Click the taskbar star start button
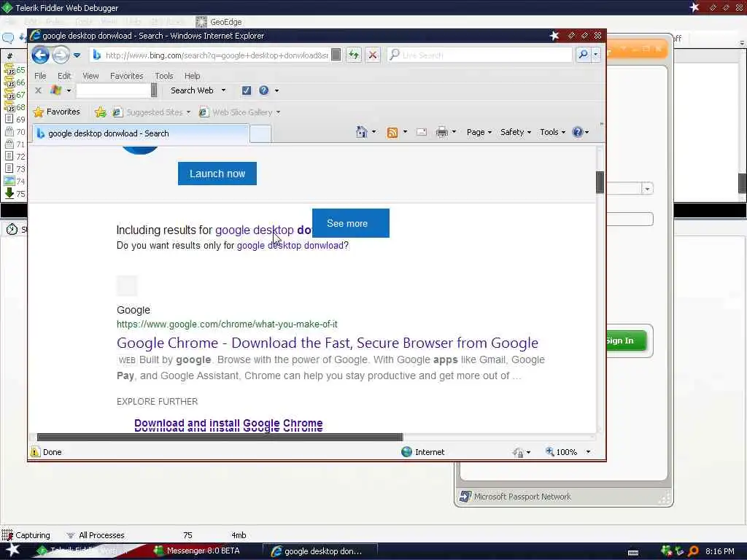The height and width of the screenshot is (560, 747). [12, 551]
